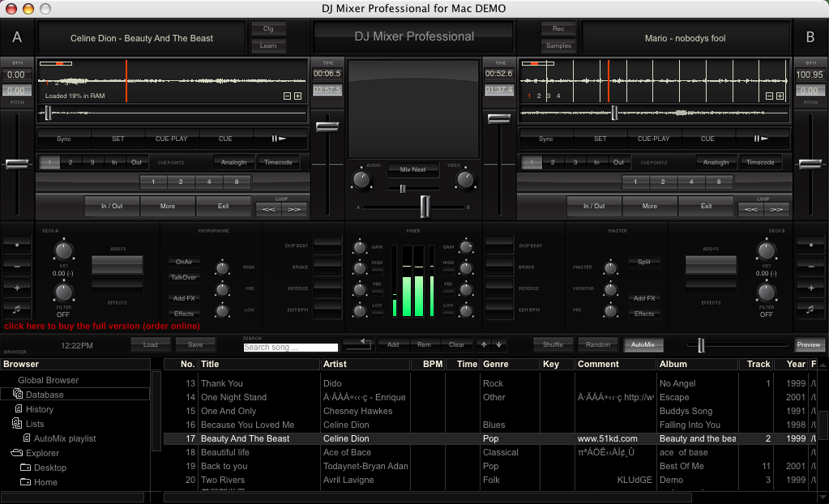Disable the AutoMix toggle
This screenshot has height=504, width=829.
click(643, 344)
